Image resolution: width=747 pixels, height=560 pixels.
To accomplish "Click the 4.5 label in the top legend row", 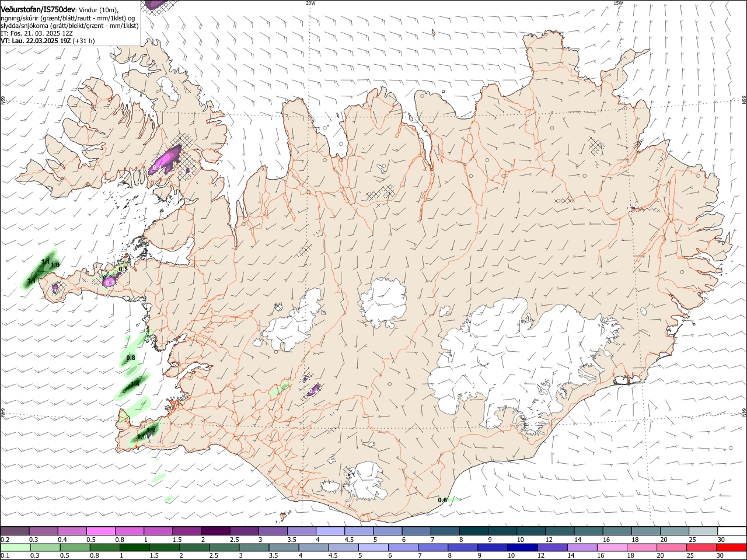I will coord(349,540).
